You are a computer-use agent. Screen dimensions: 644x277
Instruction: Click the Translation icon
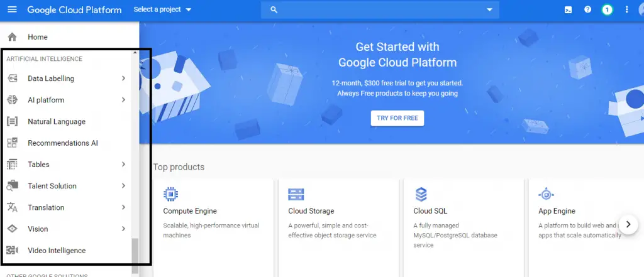[13, 208]
